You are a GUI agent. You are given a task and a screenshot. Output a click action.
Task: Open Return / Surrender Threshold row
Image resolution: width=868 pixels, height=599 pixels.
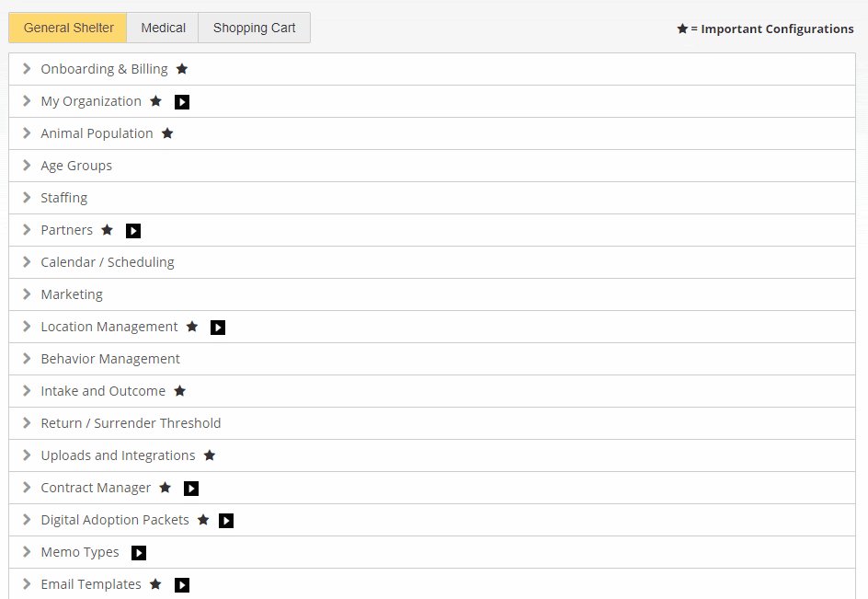[432, 423]
